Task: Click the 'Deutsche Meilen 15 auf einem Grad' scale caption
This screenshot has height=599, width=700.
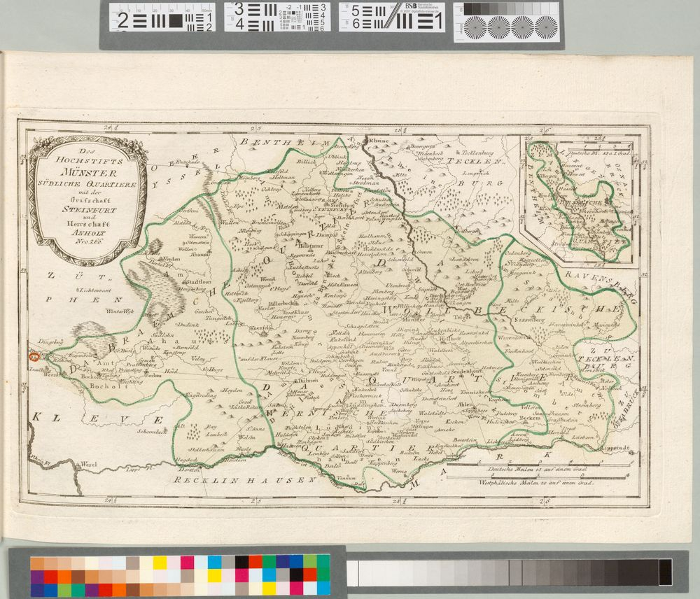Action: (x=537, y=469)
